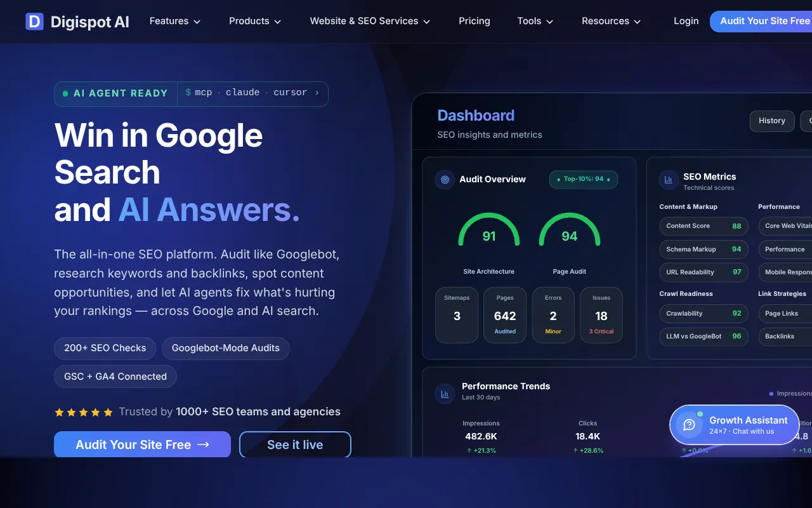812x508 pixels.
Task: Select the GSC + GA4 Connected chip
Action: 115,377
